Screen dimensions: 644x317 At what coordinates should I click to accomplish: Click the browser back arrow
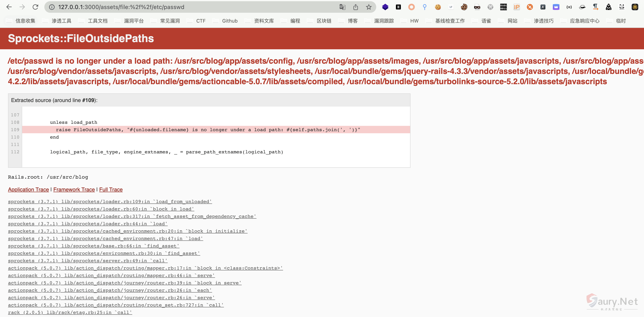coord(9,7)
